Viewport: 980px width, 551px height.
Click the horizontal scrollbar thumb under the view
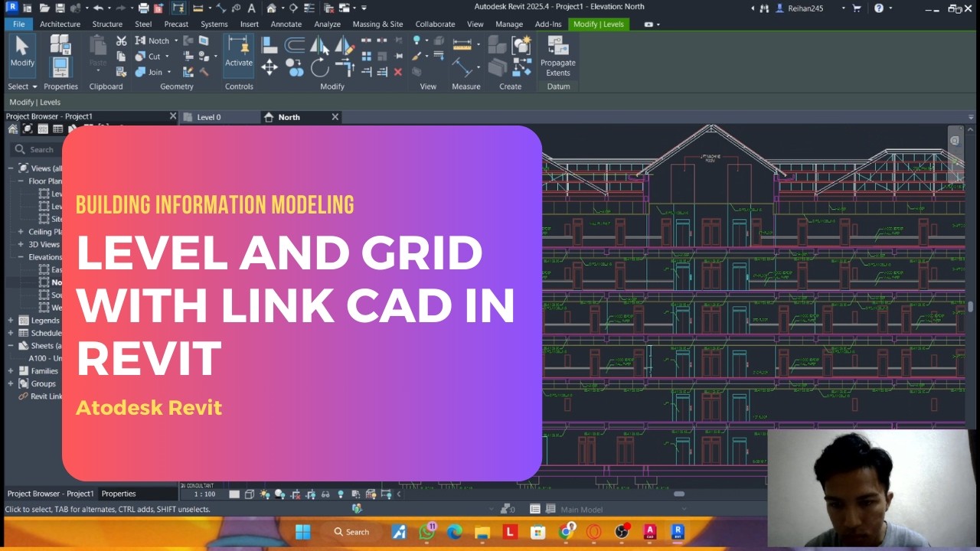[x=679, y=494]
